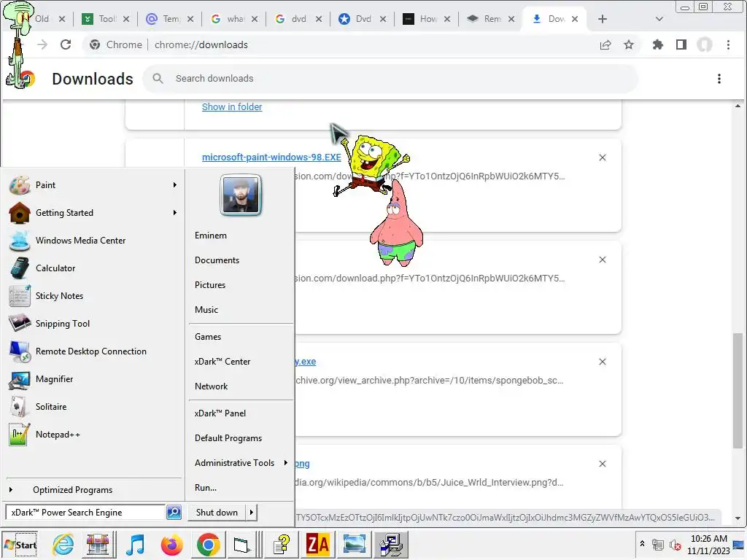The height and width of the screenshot is (560, 747).
Task: Open a new Chrome tab
Action: click(x=602, y=19)
